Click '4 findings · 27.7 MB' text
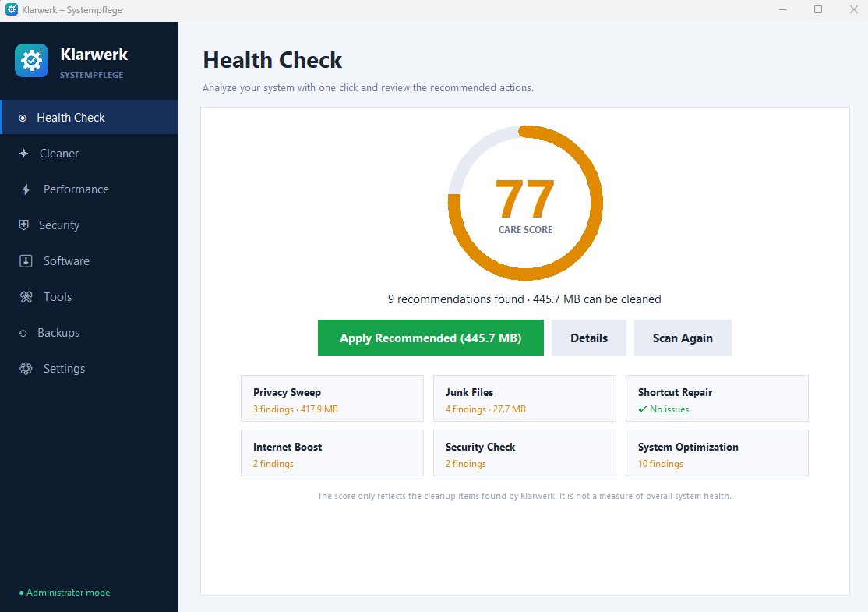The width and height of the screenshot is (868, 612). 485,409
